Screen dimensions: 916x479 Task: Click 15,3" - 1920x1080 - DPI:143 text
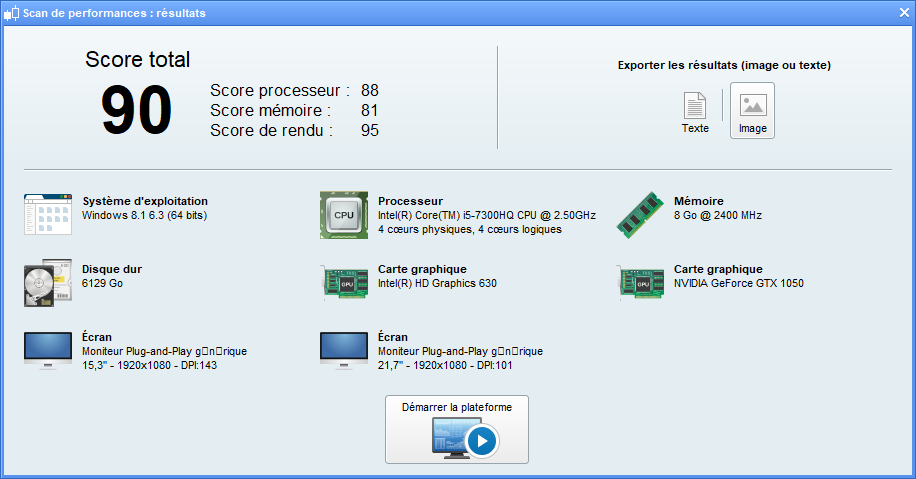pyautogui.click(x=150, y=365)
